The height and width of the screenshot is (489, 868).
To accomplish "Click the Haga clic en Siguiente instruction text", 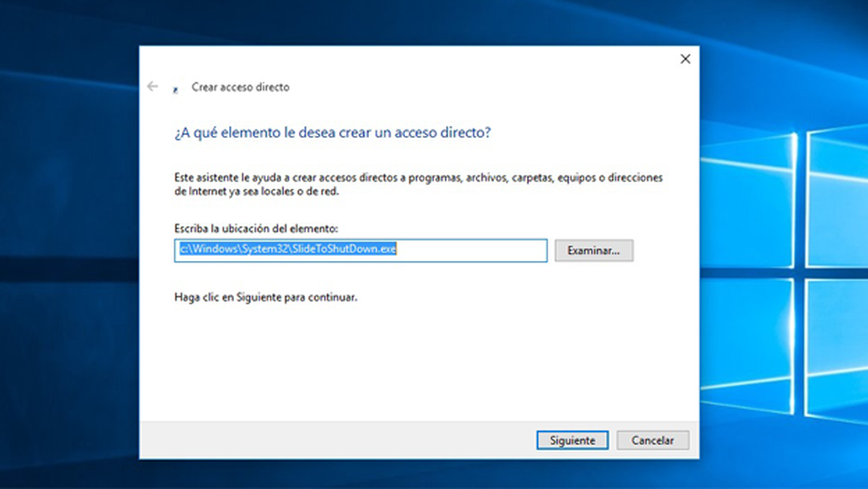I will click(265, 297).
